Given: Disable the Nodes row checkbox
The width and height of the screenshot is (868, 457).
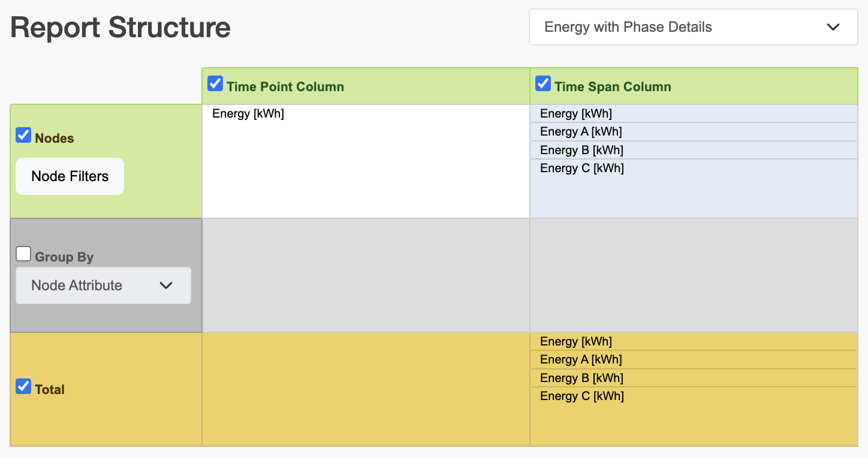Looking at the screenshot, I should tap(23, 136).
